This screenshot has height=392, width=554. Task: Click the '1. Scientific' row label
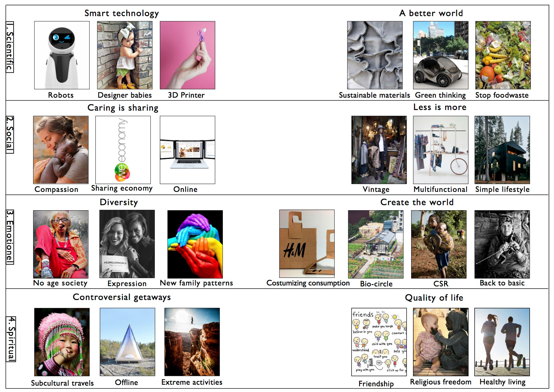pyautogui.click(x=10, y=47)
